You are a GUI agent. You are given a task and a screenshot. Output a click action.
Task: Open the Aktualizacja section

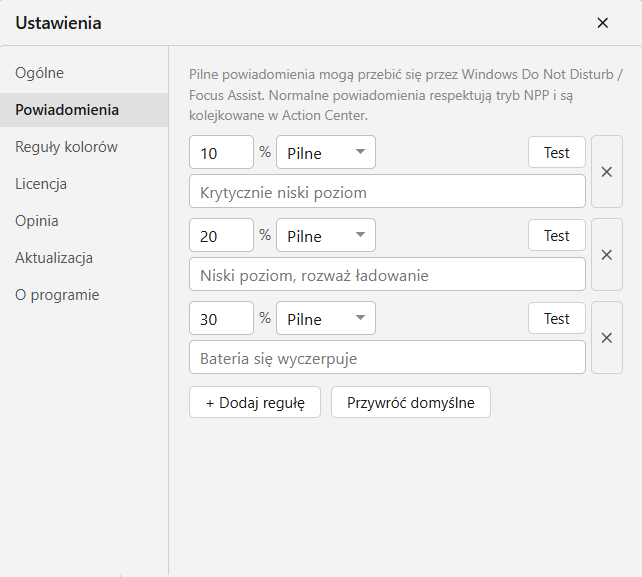coord(84,258)
